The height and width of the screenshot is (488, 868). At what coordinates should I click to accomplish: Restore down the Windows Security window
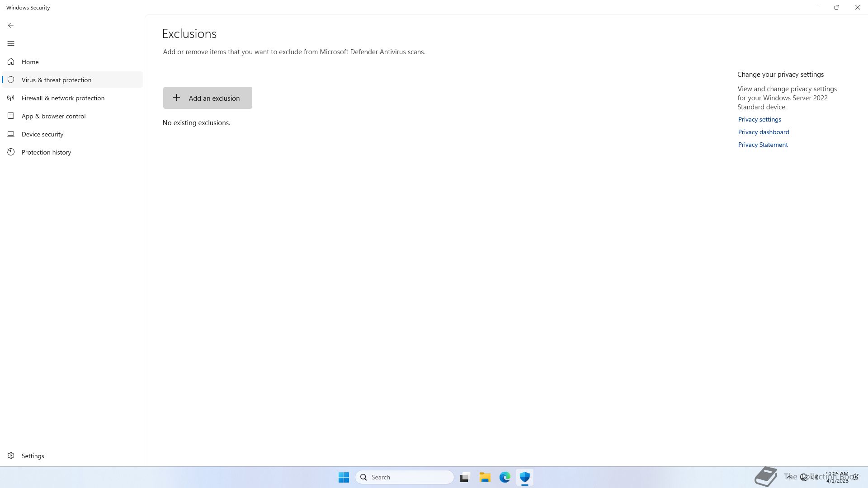[837, 7]
